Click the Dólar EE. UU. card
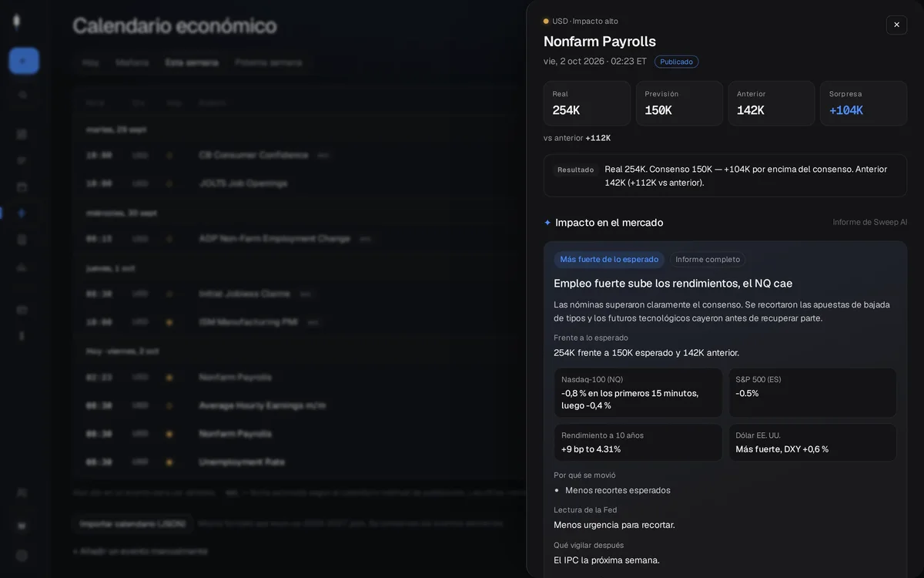Viewport: 924px width, 578px height. [x=812, y=442]
